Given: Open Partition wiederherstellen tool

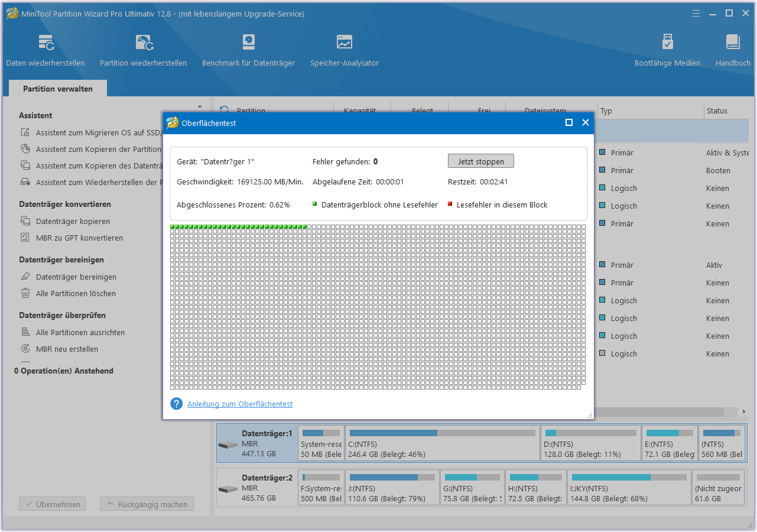Looking at the screenshot, I should [x=144, y=50].
